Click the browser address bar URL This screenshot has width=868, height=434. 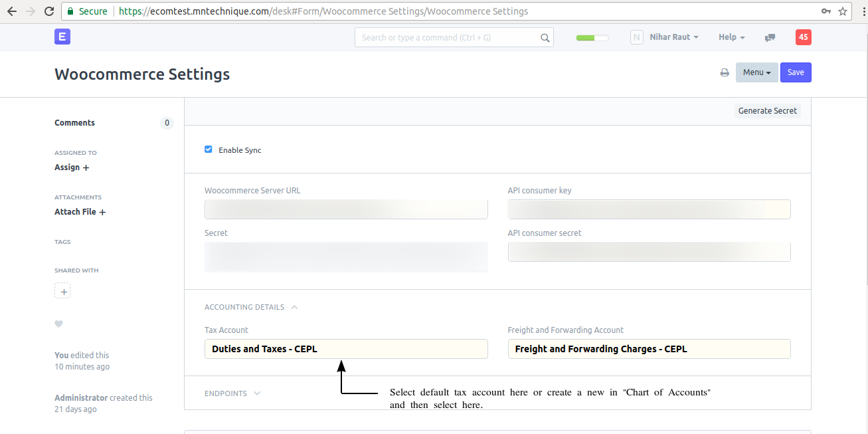coord(323,11)
